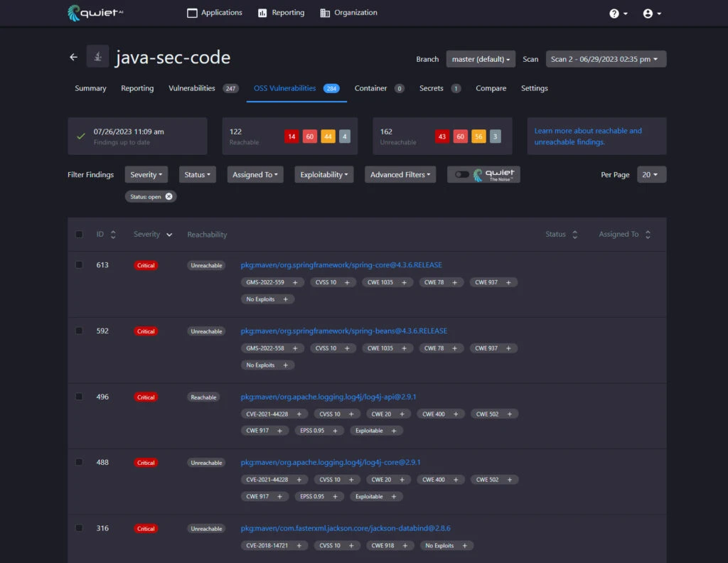This screenshot has height=563, width=728.
Task: Open the Organization section
Action: 348,12
